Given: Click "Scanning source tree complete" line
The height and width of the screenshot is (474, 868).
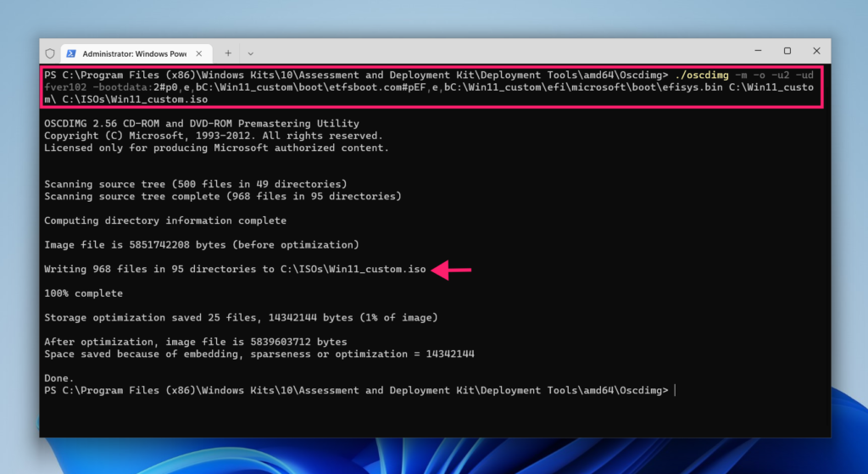Looking at the screenshot, I should pyautogui.click(x=223, y=196).
